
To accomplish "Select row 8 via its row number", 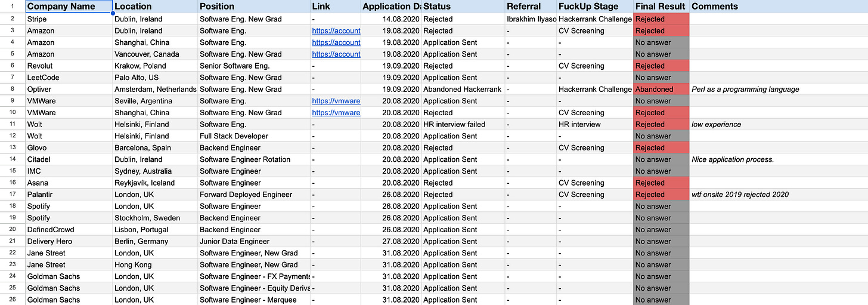I will 13,90.
